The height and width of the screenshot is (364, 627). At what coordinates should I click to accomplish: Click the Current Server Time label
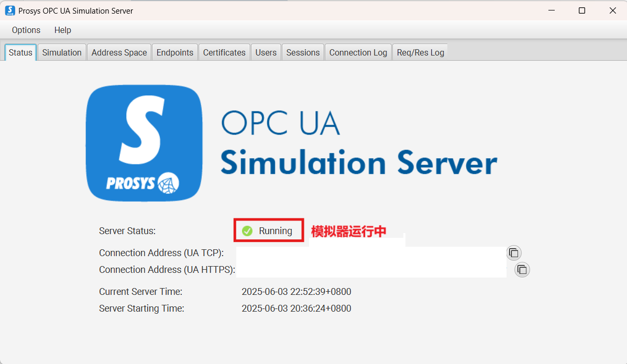click(140, 292)
